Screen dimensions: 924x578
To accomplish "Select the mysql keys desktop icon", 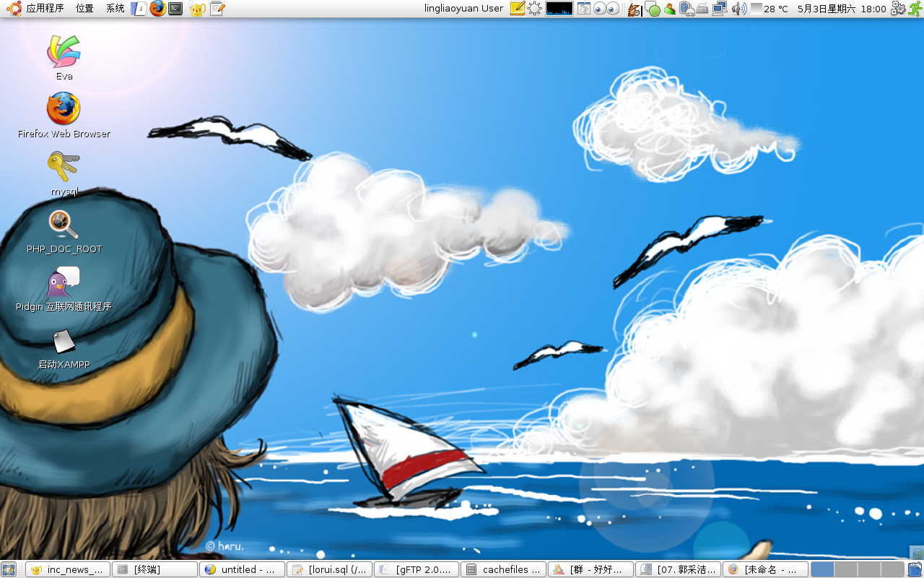I will (64, 173).
